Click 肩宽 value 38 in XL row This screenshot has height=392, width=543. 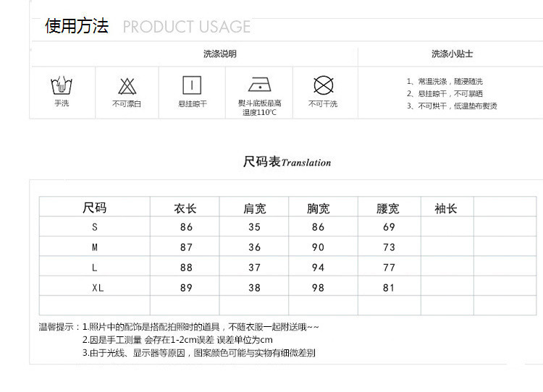tap(255, 288)
